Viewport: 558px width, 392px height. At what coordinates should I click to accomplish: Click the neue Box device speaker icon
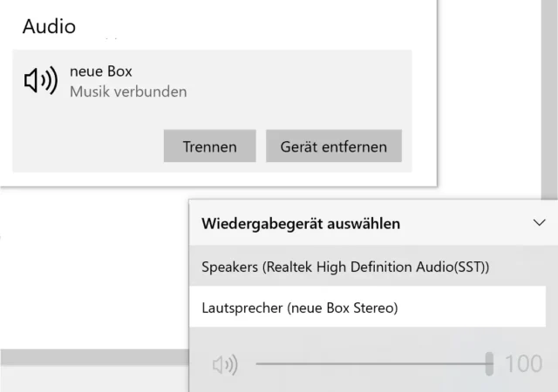coord(40,81)
